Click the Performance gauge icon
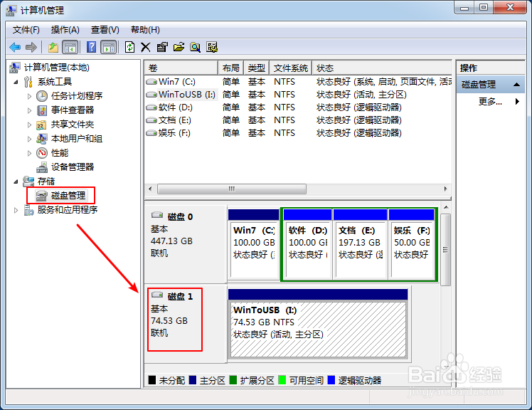Screen dimensions: 532x410 (x=42, y=153)
